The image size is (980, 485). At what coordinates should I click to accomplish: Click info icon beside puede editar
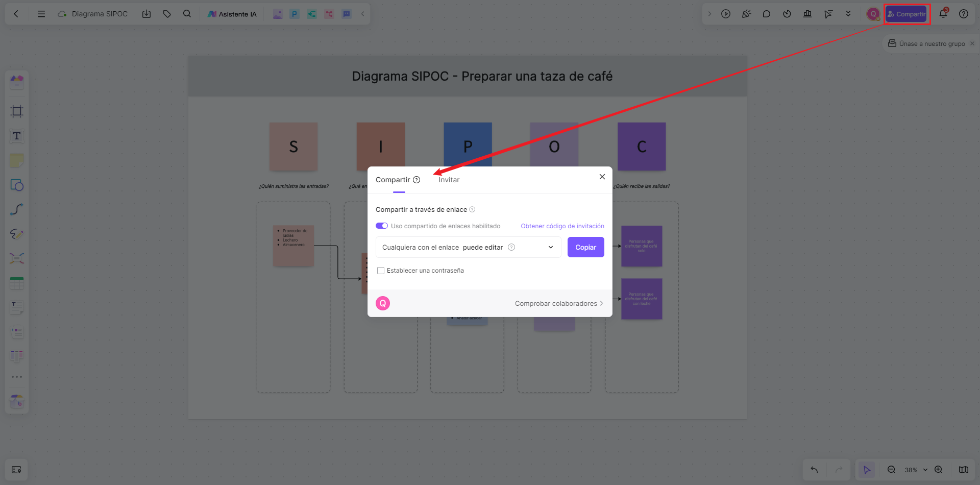[x=511, y=247]
